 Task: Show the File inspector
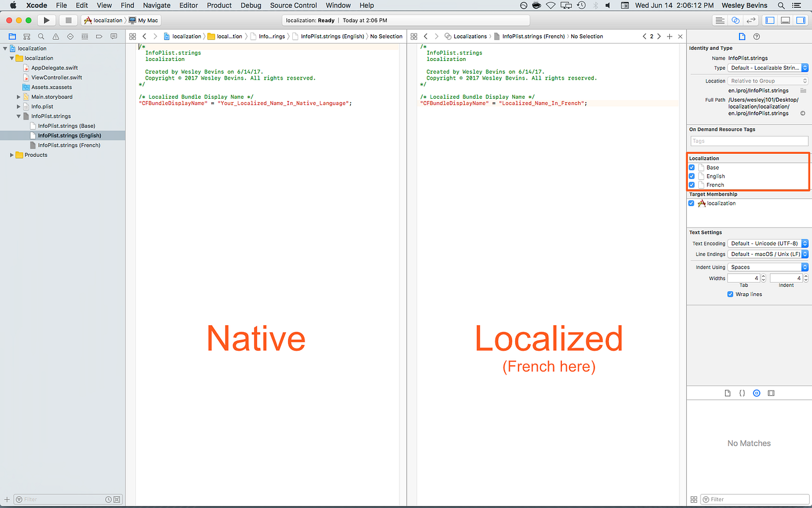click(x=743, y=36)
